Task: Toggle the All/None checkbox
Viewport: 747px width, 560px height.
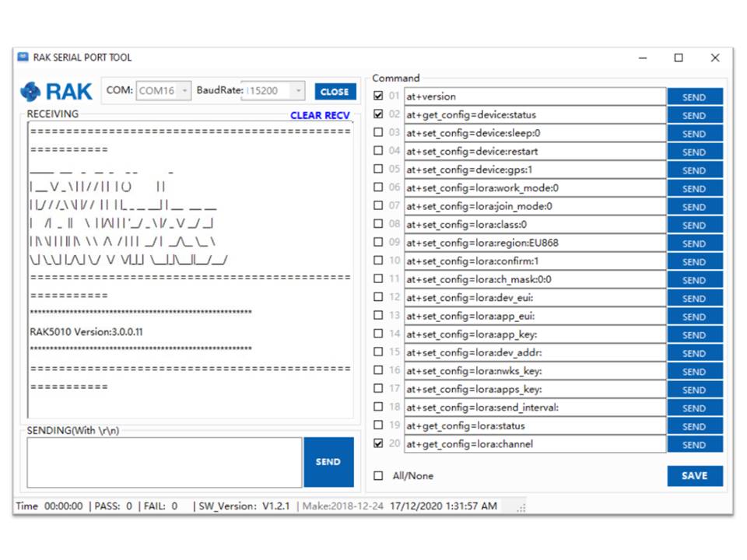Action: 378,476
